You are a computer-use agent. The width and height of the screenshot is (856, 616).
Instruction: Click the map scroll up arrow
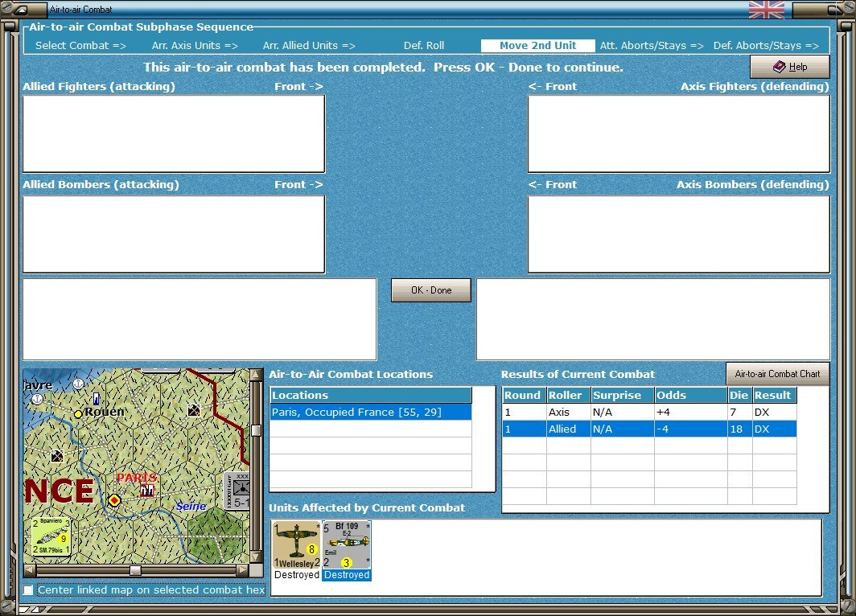[255, 375]
